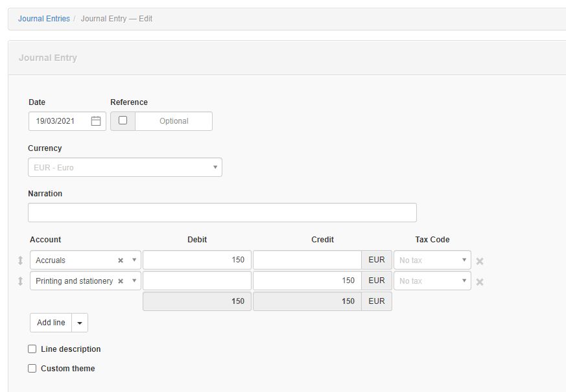Grab the reorder handle for Accruals line
The height and width of the screenshot is (392, 566).
tap(20, 260)
